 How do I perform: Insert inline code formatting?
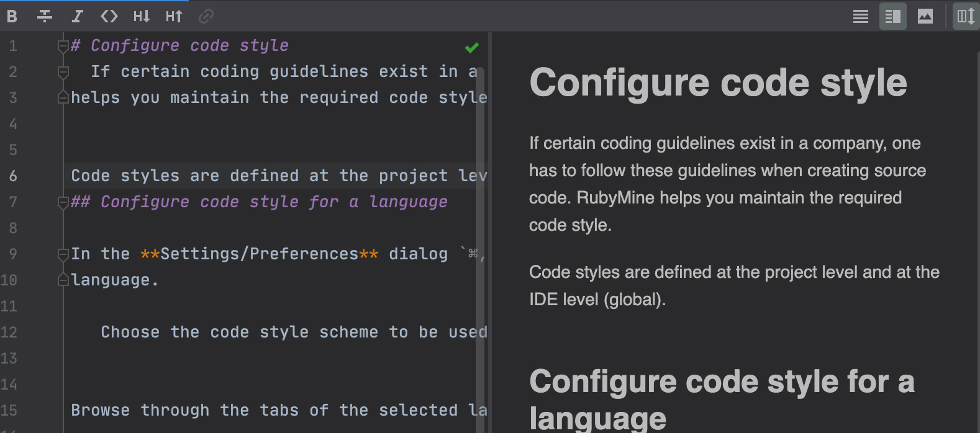[x=109, y=16]
